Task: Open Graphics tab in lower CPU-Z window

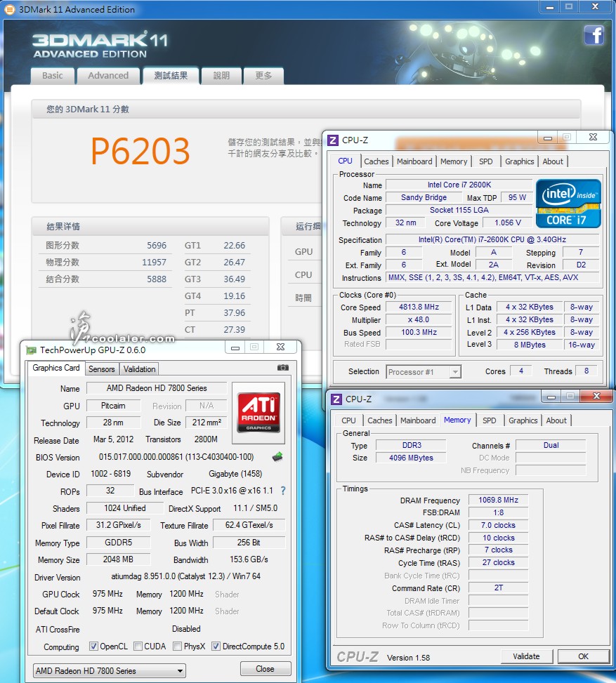Action: point(523,420)
